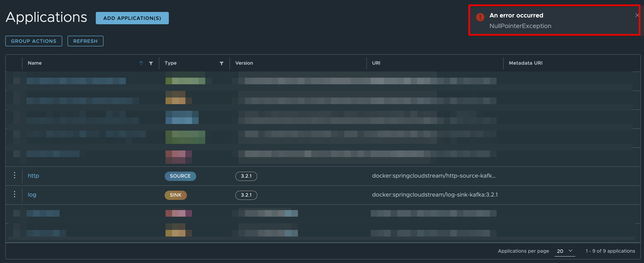Click the chevron next to the 20 per page value
644x263 pixels.
(571, 251)
